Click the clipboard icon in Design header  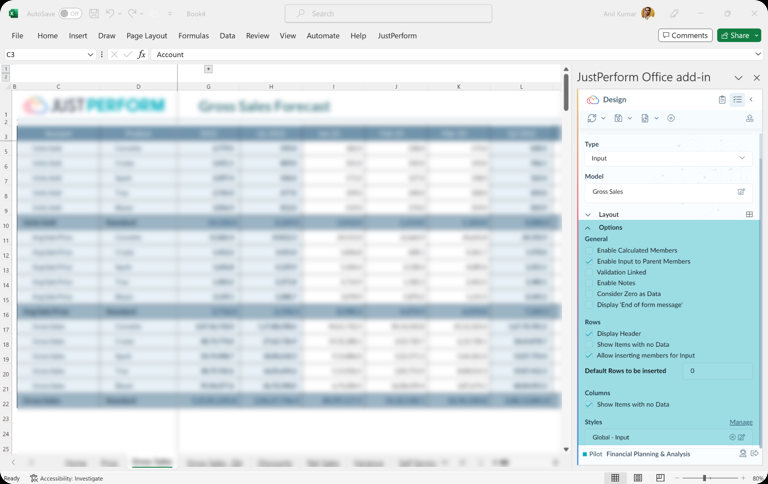tap(722, 100)
